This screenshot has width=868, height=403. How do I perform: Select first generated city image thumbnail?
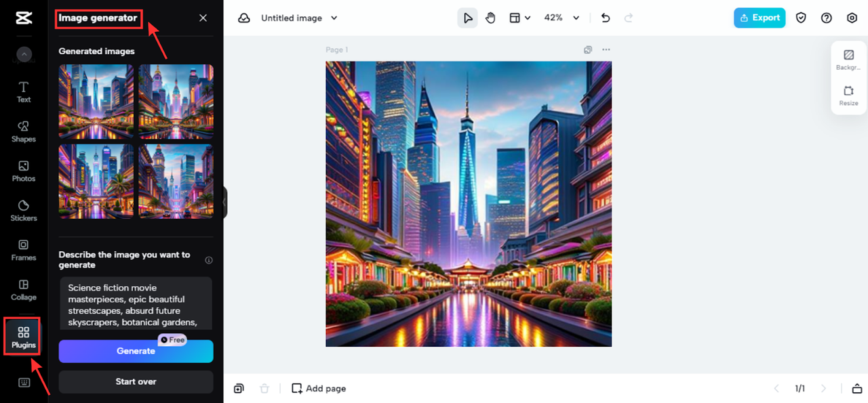[96, 102]
